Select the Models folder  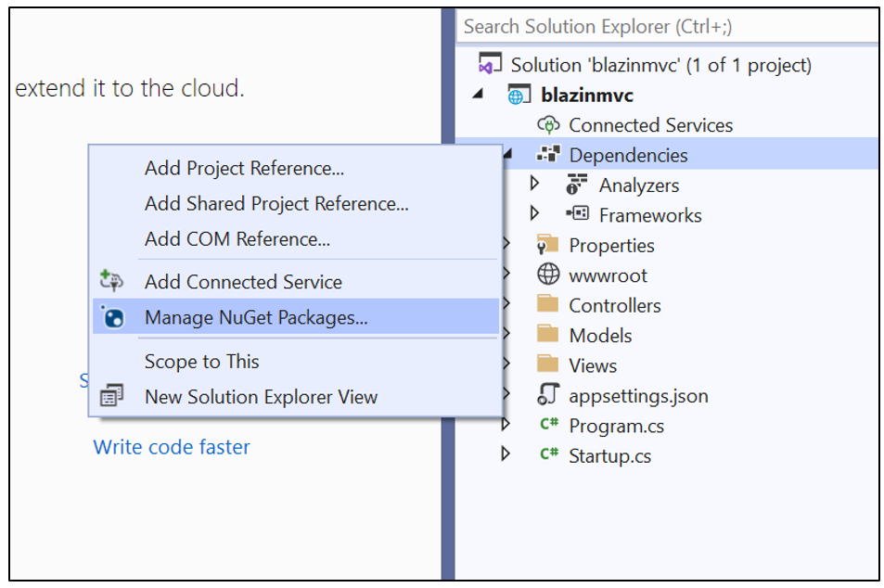coord(599,336)
